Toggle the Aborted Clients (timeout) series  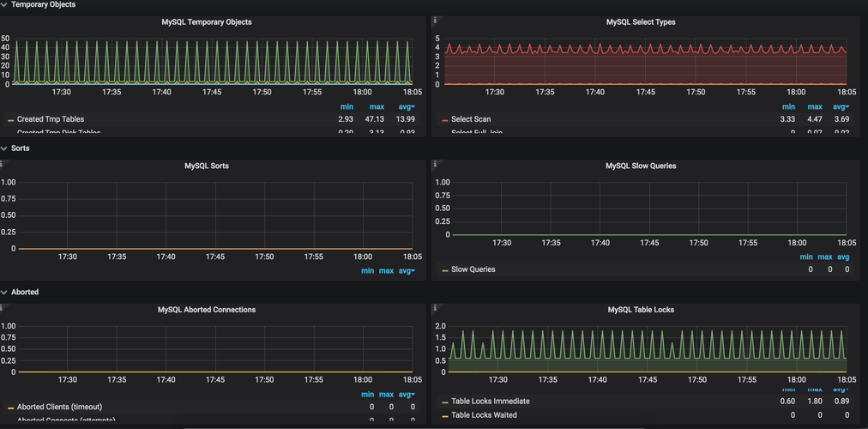(59, 407)
